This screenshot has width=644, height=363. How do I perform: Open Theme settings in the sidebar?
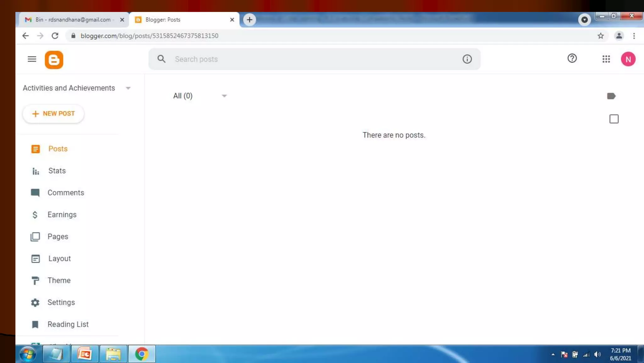pos(59,280)
